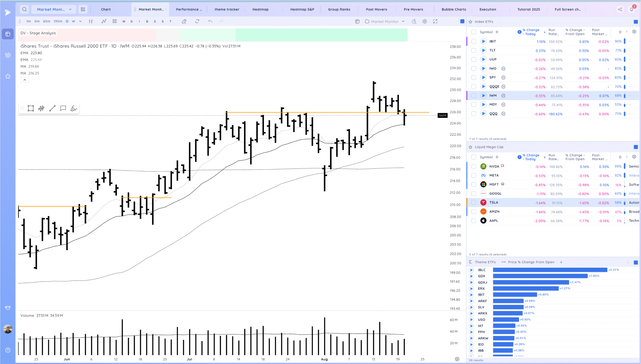Check the NVDA row checkbox

pyautogui.click(x=473, y=167)
